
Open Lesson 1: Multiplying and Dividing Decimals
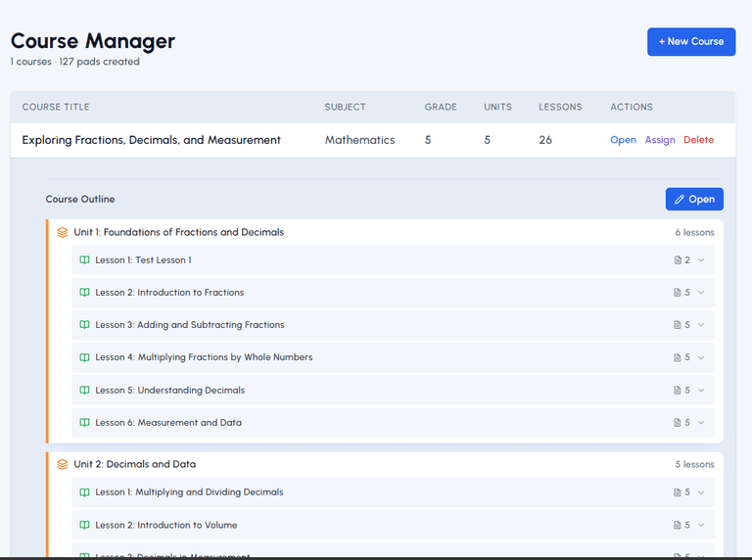(393, 492)
